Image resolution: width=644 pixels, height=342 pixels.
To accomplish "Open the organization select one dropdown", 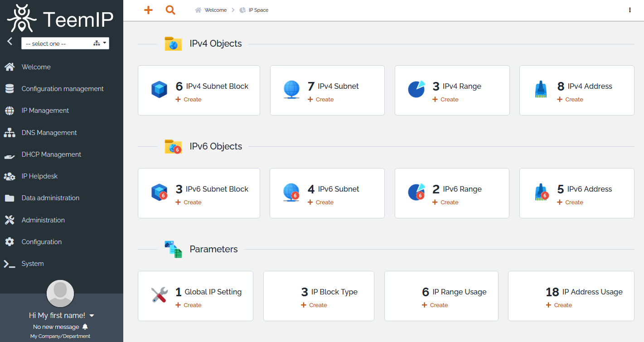I will click(65, 43).
